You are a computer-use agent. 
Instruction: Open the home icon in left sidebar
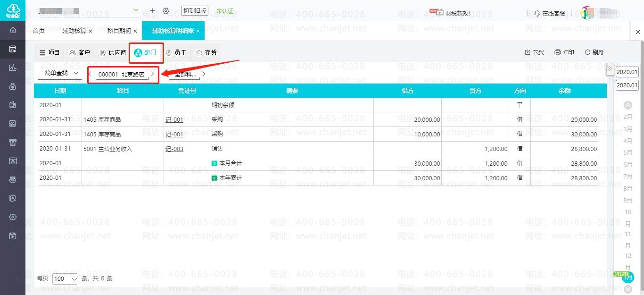pyautogui.click(x=13, y=30)
